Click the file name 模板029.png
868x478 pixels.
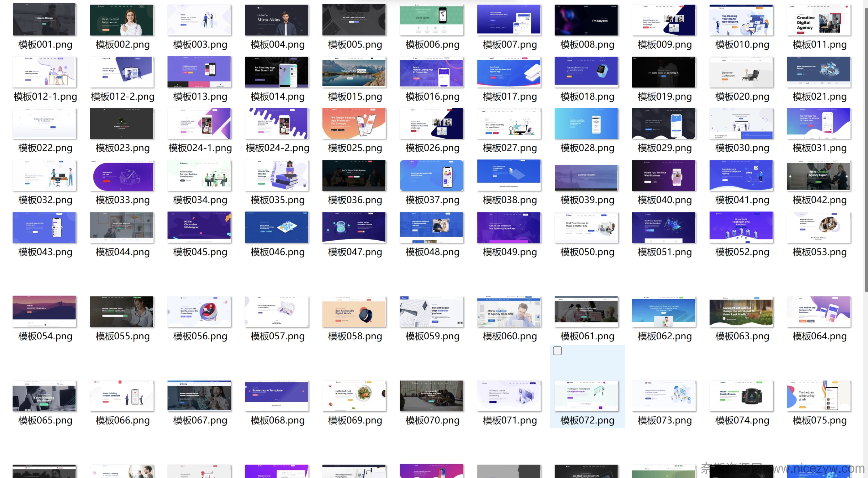664,148
